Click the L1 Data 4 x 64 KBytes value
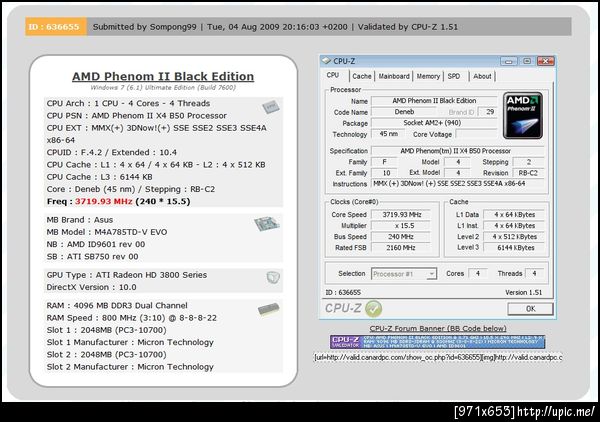 (x=514, y=215)
